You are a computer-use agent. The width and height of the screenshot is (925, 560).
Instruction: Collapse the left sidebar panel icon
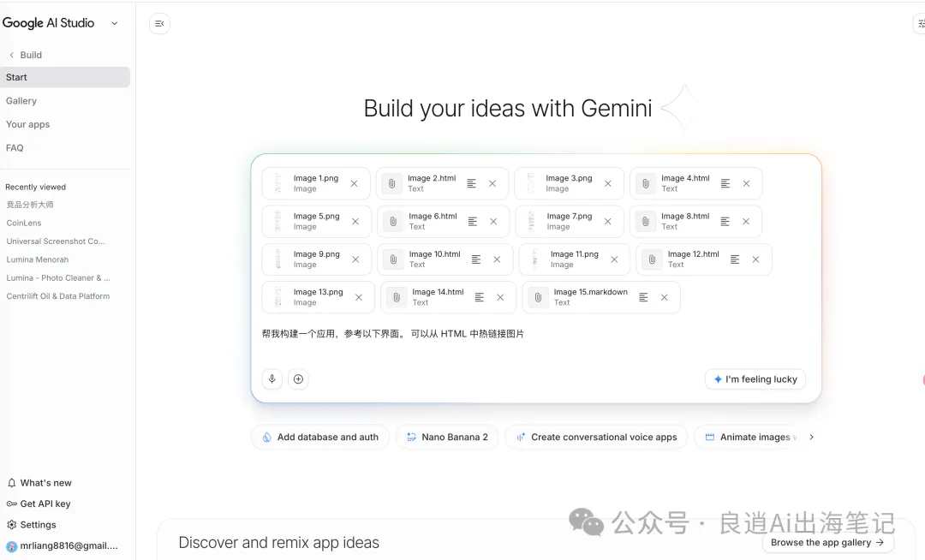click(x=159, y=23)
